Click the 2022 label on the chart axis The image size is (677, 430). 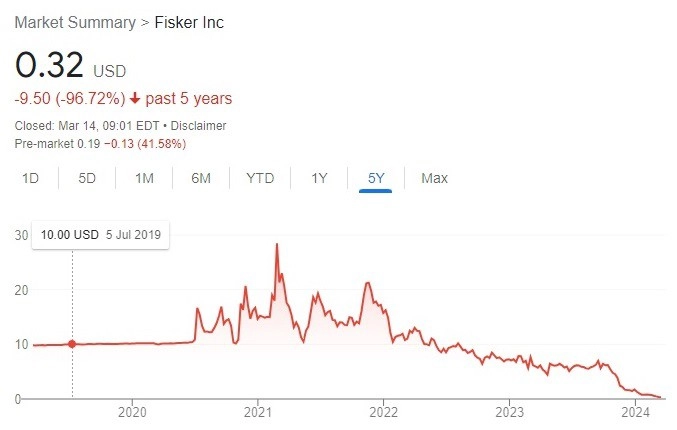click(x=383, y=412)
